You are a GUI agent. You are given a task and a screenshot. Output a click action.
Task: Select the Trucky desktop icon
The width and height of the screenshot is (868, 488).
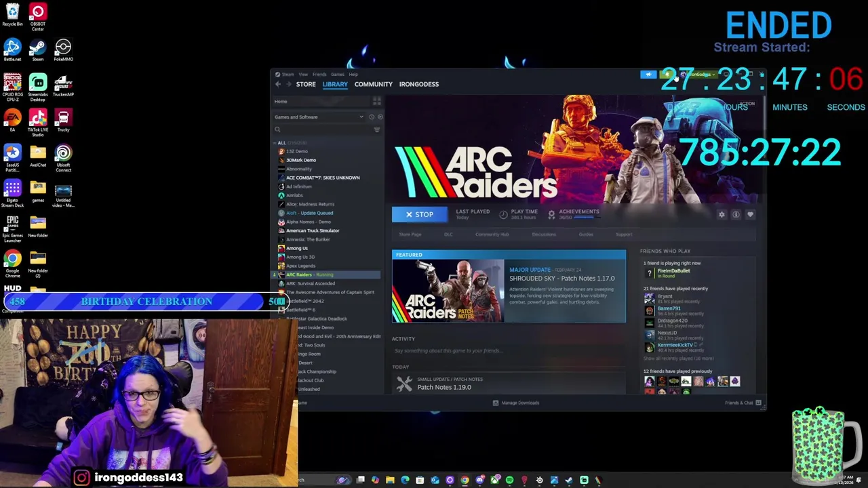[x=63, y=120]
